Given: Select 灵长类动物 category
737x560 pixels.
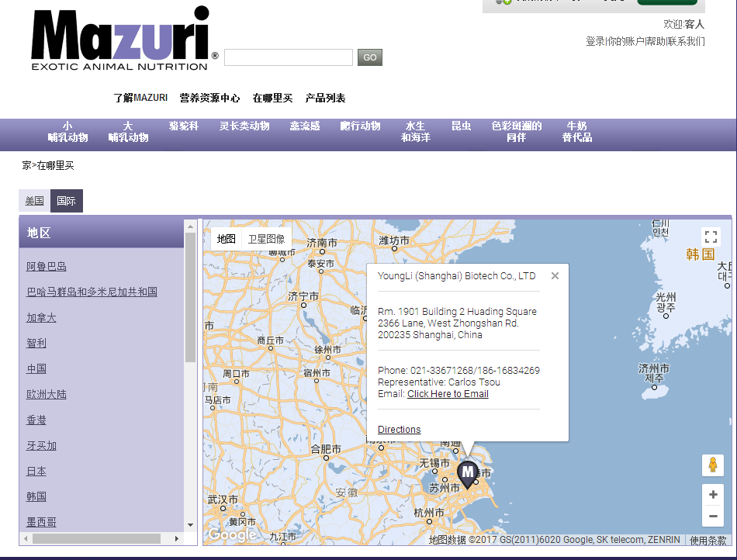Looking at the screenshot, I should coord(244,126).
